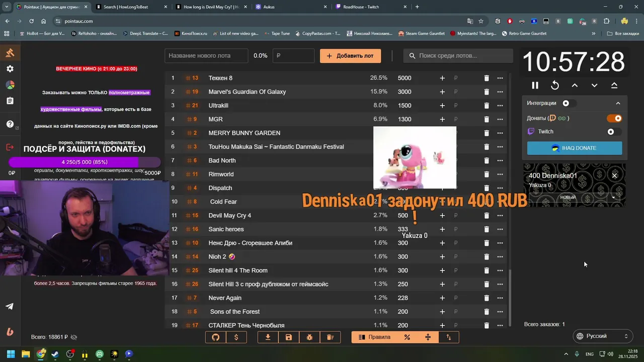The width and height of the screenshot is (644, 362).
Task: Switch to the Aukus tab
Action: click(291, 7)
